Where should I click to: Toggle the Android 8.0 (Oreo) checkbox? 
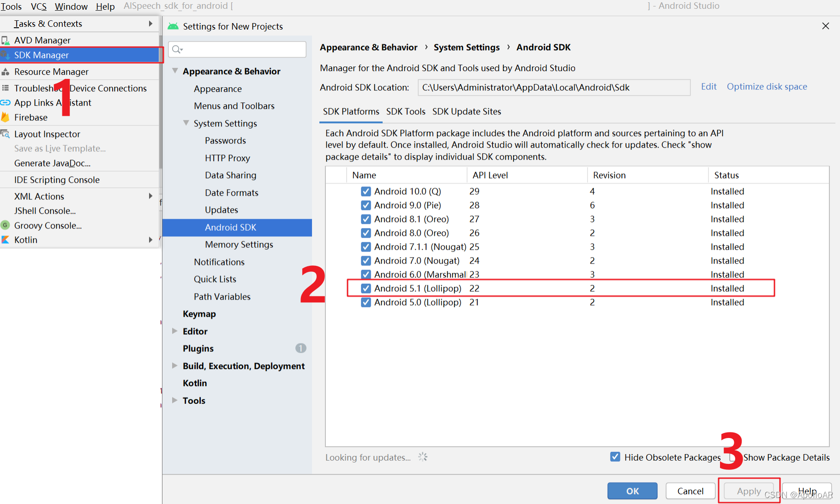click(366, 233)
